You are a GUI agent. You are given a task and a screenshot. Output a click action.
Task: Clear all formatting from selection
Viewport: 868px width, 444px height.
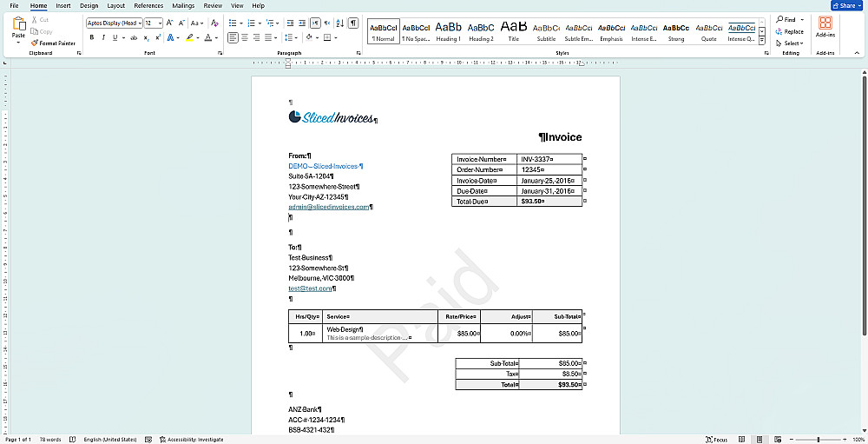tap(214, 23)
